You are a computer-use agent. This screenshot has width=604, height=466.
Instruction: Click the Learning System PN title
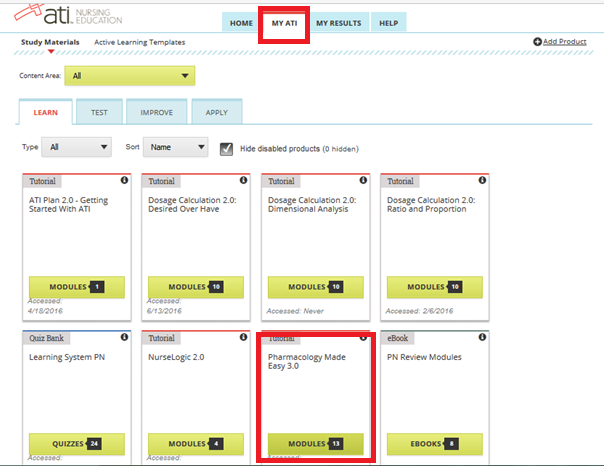67,357
